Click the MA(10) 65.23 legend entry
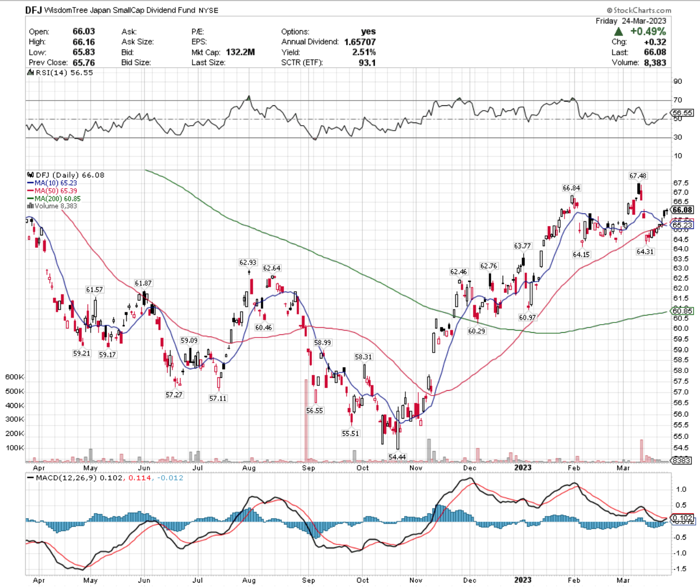Screen dimensions: 700x588 click(x=52, y=183)
